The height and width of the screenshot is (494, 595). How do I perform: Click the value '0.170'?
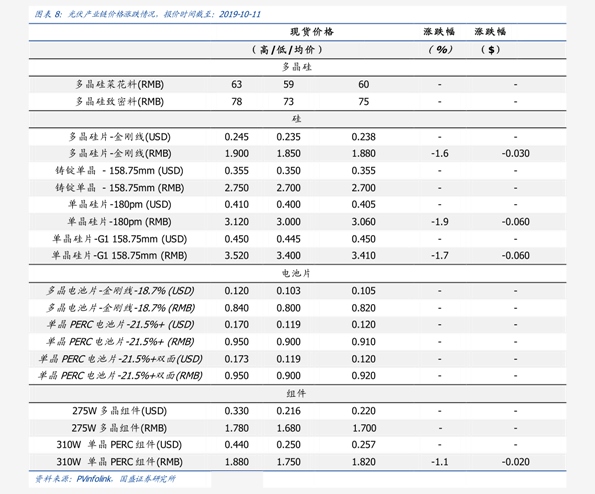[x=236, y=325]
